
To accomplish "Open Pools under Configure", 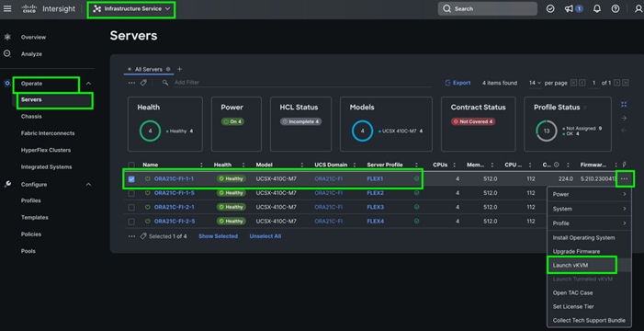I will [28, 251].
